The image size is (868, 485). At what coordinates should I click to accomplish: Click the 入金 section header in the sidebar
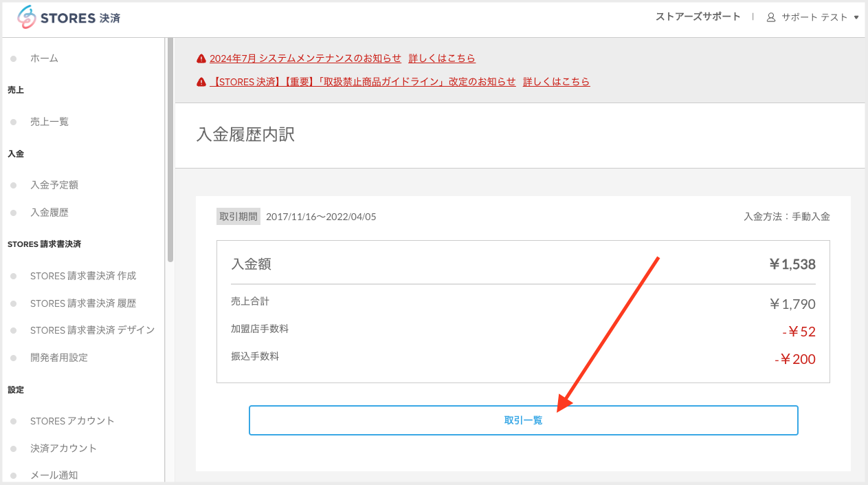(16, 153)
